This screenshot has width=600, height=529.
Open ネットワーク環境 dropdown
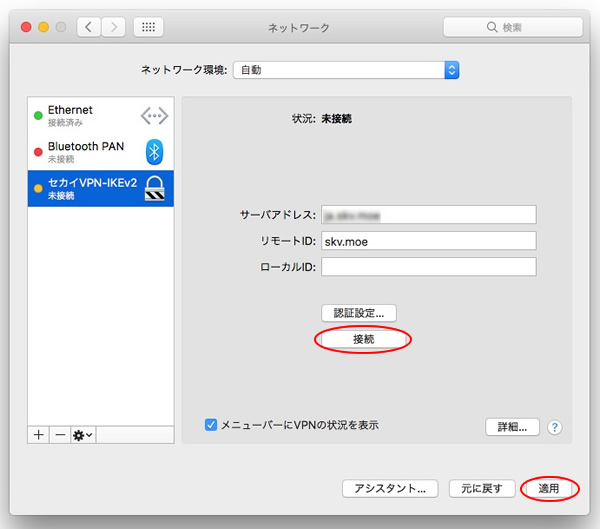(345, 70)
